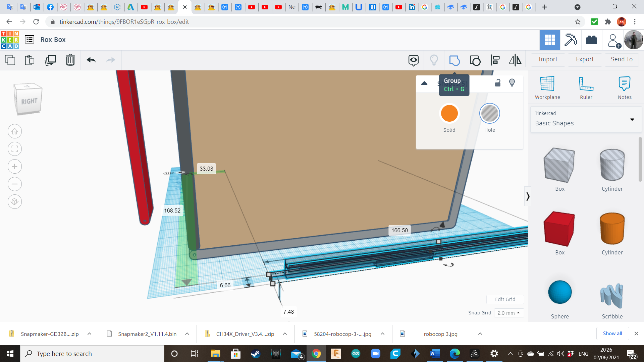Screen dimensions: 644x362
Task: Click the Edit Grid button
Action: click(x=505, y=299)
